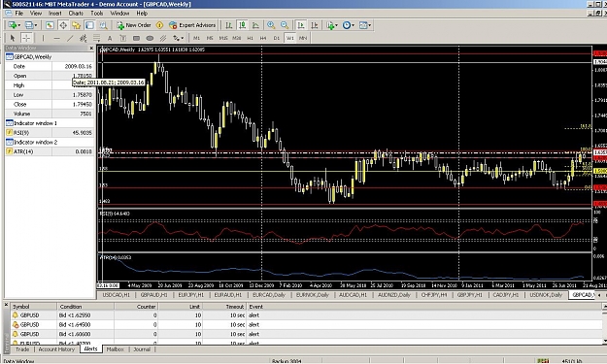Open the templates dropdown
607x364 pixels.
(x=365, y=25)
